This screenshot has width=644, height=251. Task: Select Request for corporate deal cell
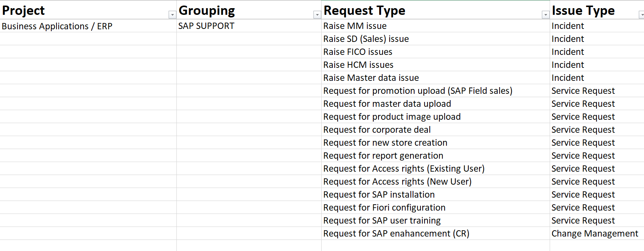coord(435,130)
